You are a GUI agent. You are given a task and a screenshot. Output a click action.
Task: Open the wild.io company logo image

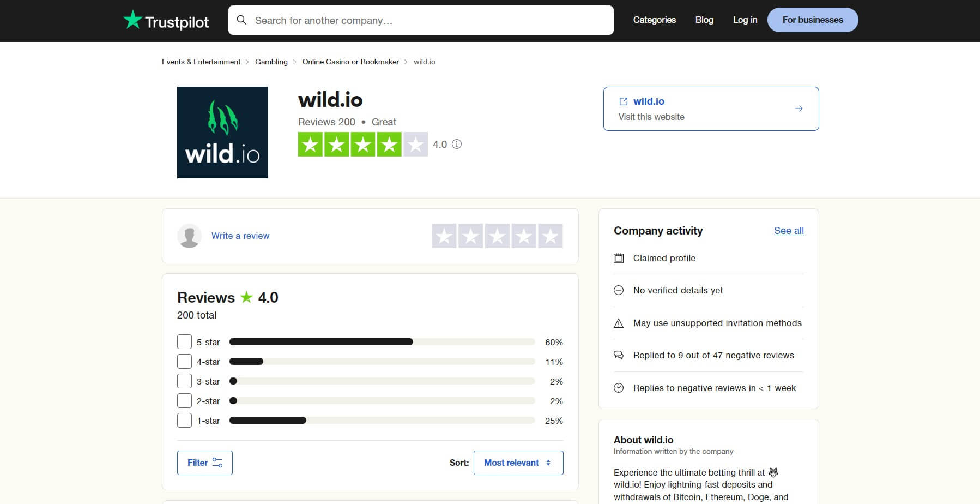click(222, 132)
